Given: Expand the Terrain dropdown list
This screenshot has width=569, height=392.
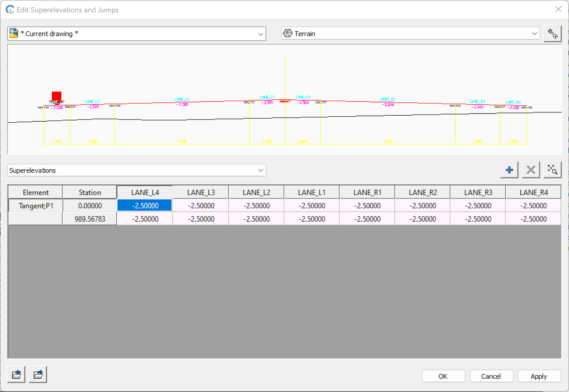Looking at the screenshot, I should 534,34.
